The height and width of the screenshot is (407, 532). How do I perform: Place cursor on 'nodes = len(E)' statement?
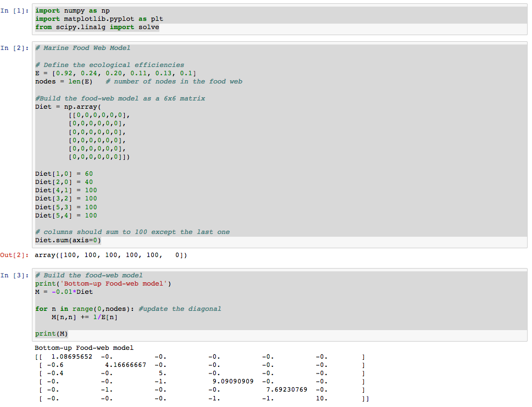[x=64, y=81]
